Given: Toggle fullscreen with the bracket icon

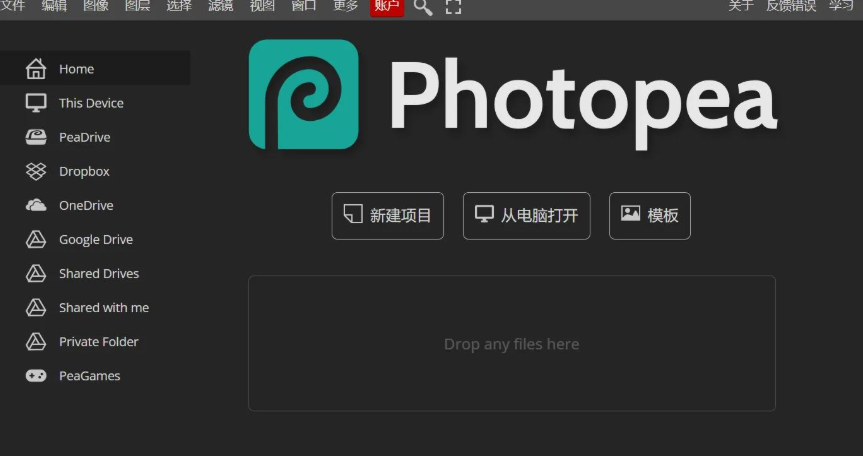Looking at the screenshot, I should [x=453, y=7].
